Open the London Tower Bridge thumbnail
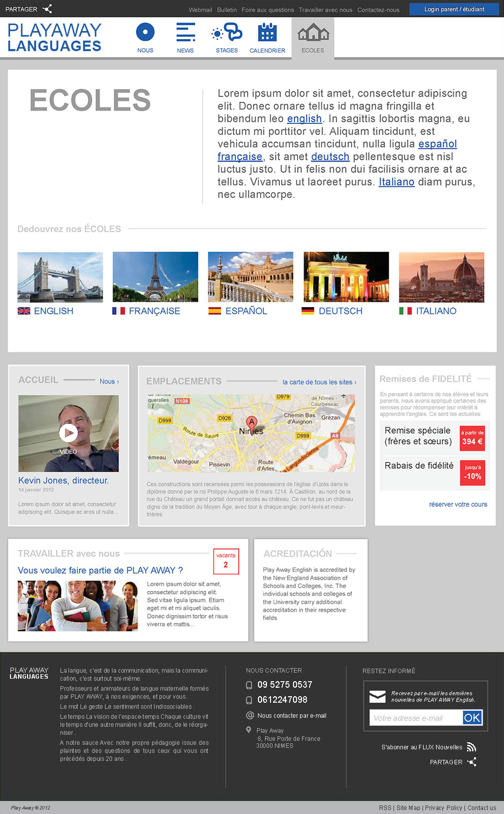 (60, 277)
